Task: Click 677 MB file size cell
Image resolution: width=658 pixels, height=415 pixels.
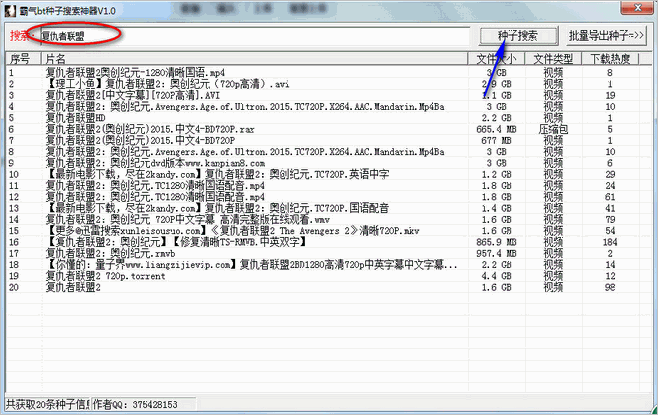Action: (496, 141)
